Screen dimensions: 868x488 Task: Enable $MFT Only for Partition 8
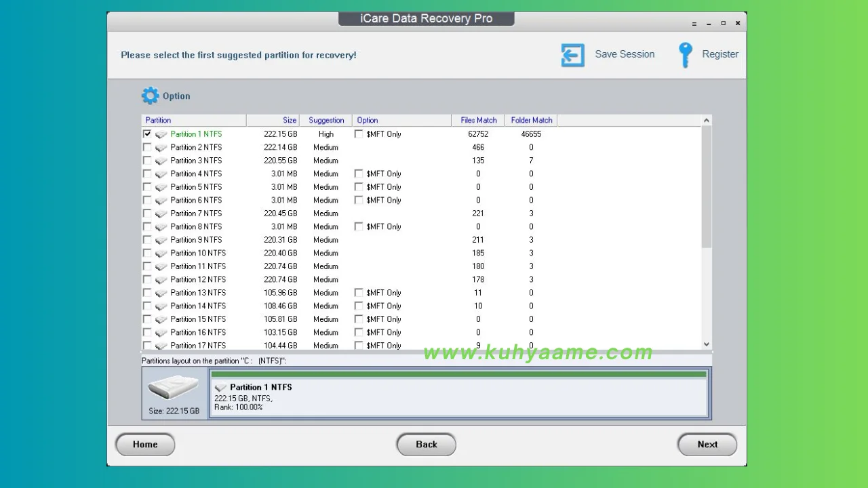point(359,226)
